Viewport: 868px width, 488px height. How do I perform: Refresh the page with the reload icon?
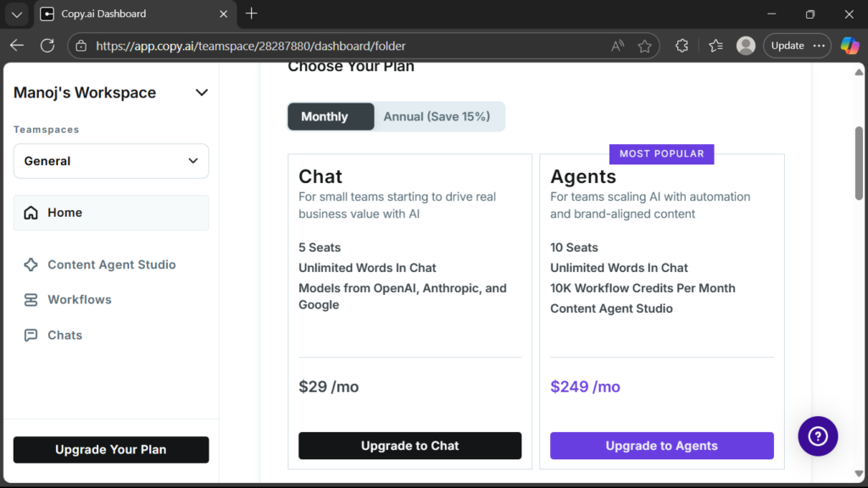click(47, 46)
